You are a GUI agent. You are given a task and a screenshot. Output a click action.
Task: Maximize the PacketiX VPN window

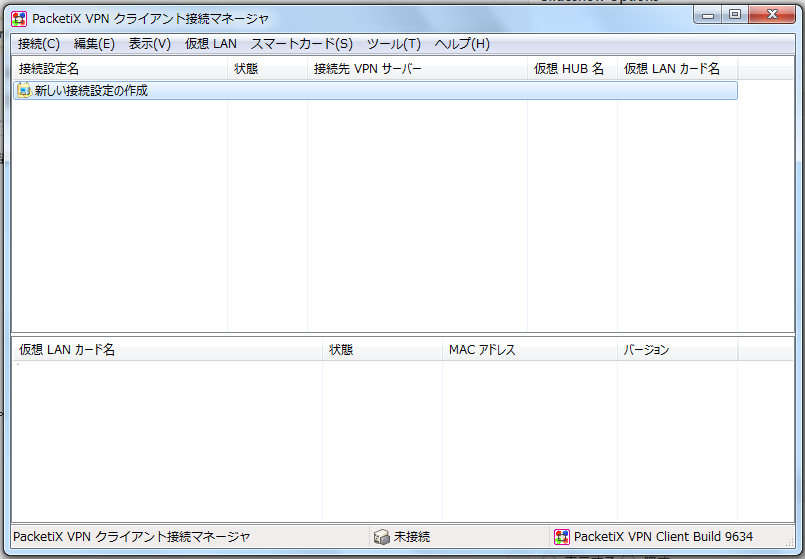coord(735,15)
